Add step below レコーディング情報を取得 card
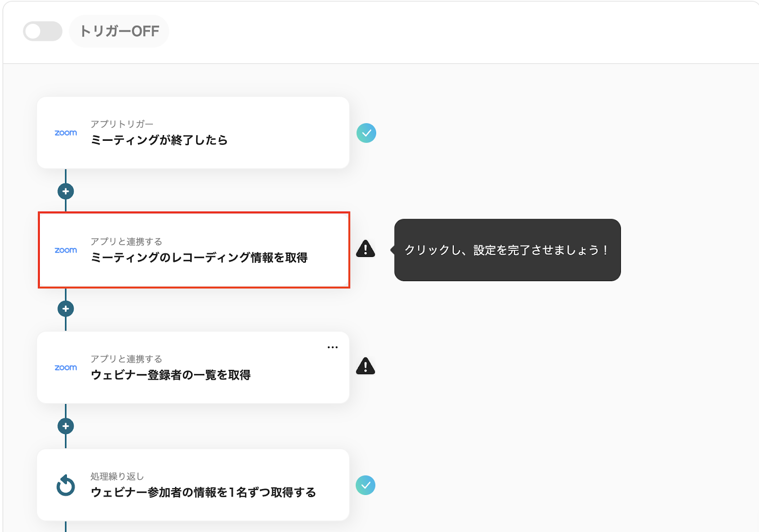Screen dimensions: 759x532 click(65, 309)
